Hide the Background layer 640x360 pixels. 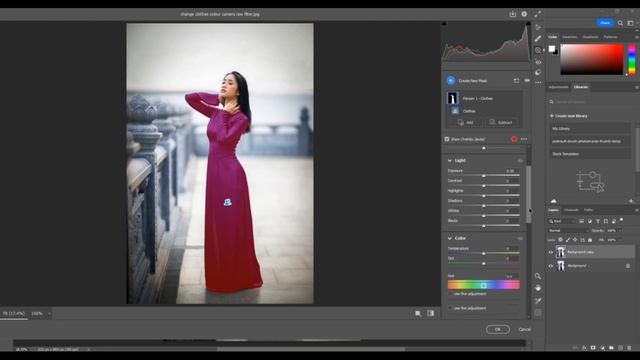(551, 266)
